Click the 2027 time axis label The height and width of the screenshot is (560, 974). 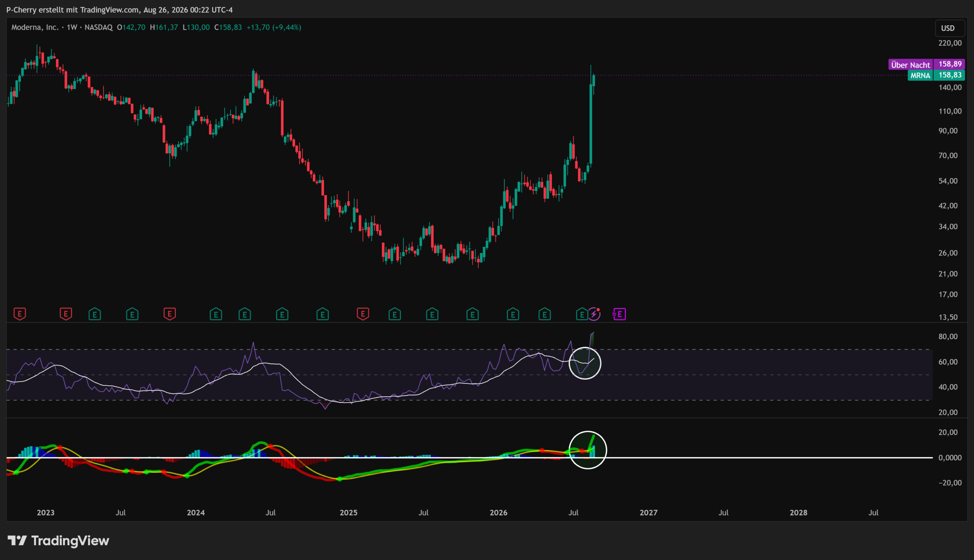coord(648,513)
